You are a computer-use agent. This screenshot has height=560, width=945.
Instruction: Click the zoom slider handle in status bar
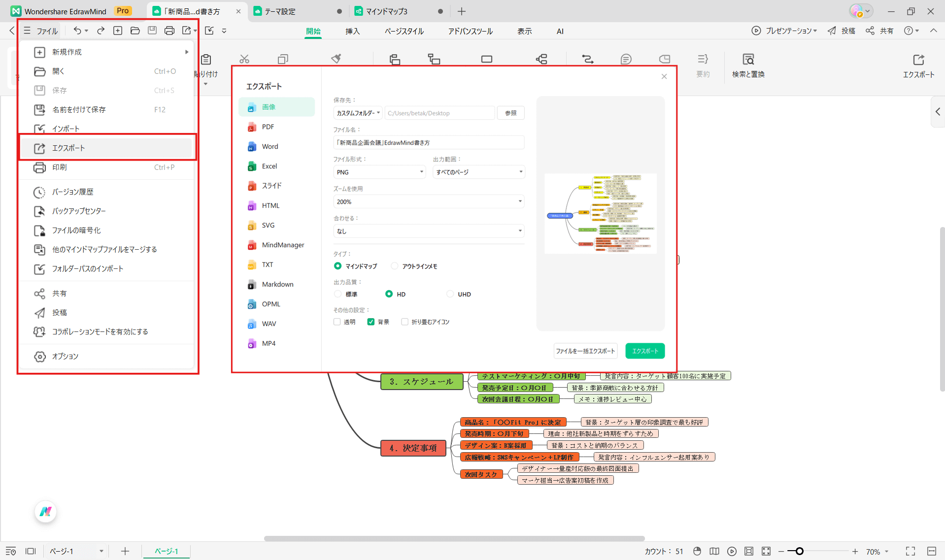coord(799,551)
